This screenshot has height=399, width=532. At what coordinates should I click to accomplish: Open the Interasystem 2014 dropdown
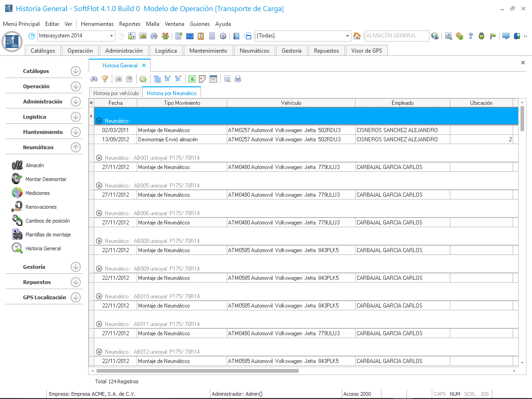(112, 36)
